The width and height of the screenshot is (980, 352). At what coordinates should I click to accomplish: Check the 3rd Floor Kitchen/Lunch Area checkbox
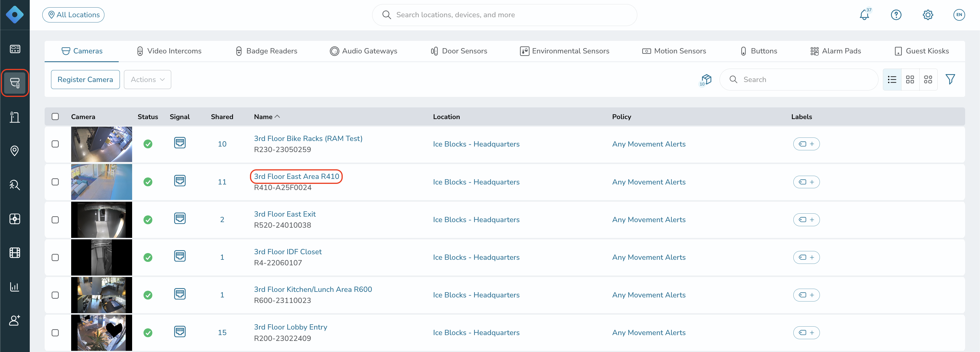[x=55, y=295]
